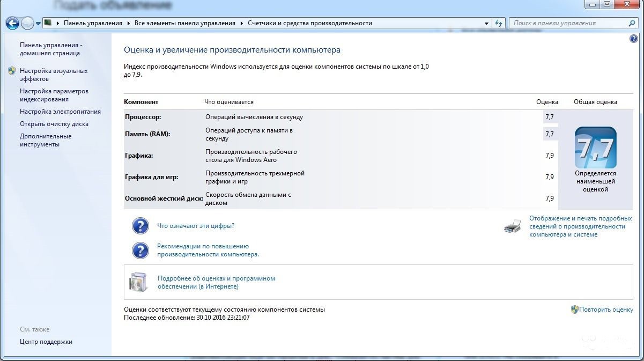The height and width of the screenshot is (361, 644).
Task: Click the Back navigation arrow button
Action: [x=12, y=23]
